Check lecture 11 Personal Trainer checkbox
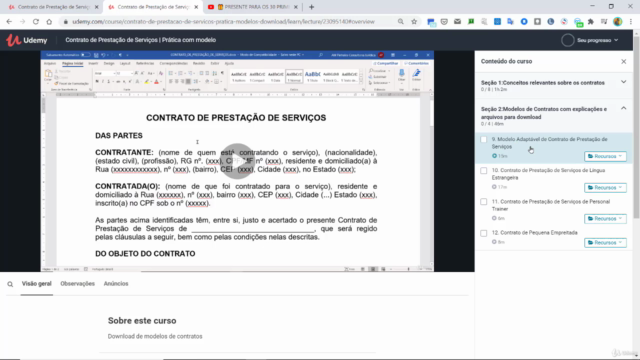The height and width of the screenshot is (360, 640). click(484, 202)
